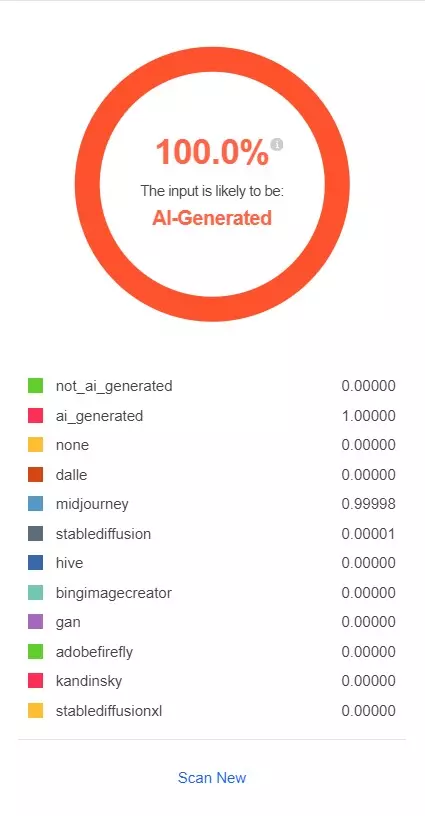Click the yellow none legend swatch

coord(35,445)
